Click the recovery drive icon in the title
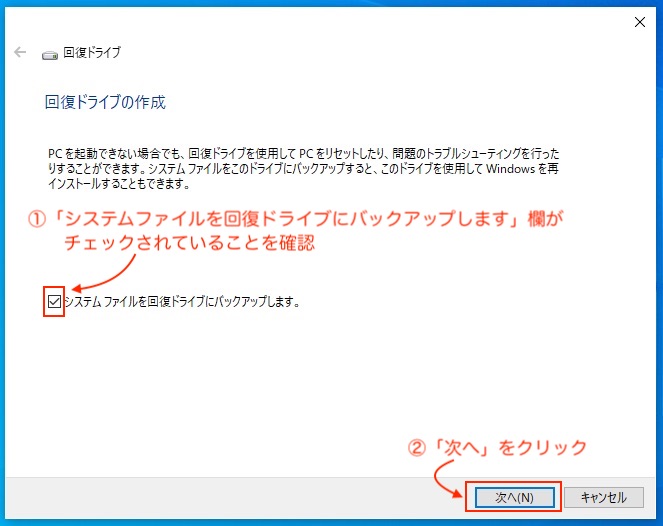663x526 pixels. point(49,55)
